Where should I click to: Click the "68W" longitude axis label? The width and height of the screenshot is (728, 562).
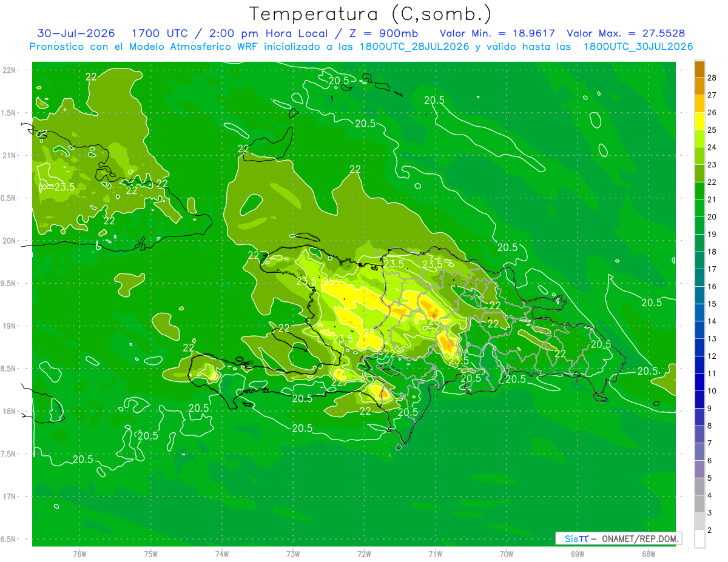pyautogui.click(x=649, y=554)
